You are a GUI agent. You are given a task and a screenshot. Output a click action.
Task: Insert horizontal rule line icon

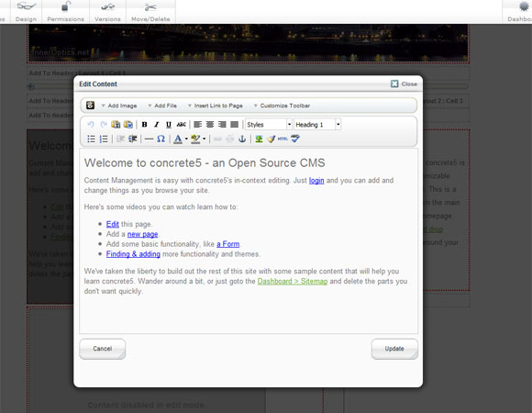pyautogui.click(x=149, y=139)
